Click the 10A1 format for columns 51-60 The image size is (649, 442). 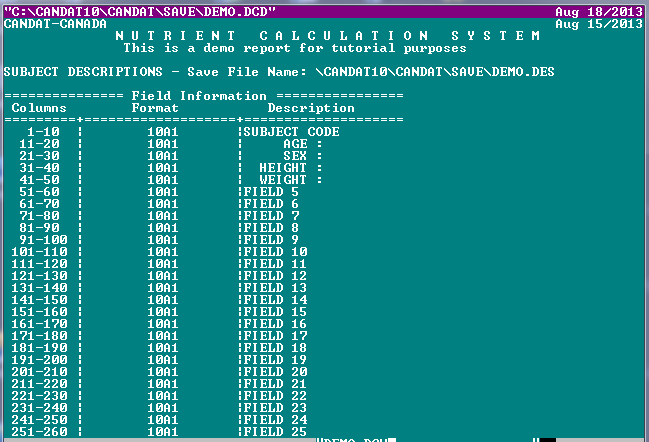(162, 192)
